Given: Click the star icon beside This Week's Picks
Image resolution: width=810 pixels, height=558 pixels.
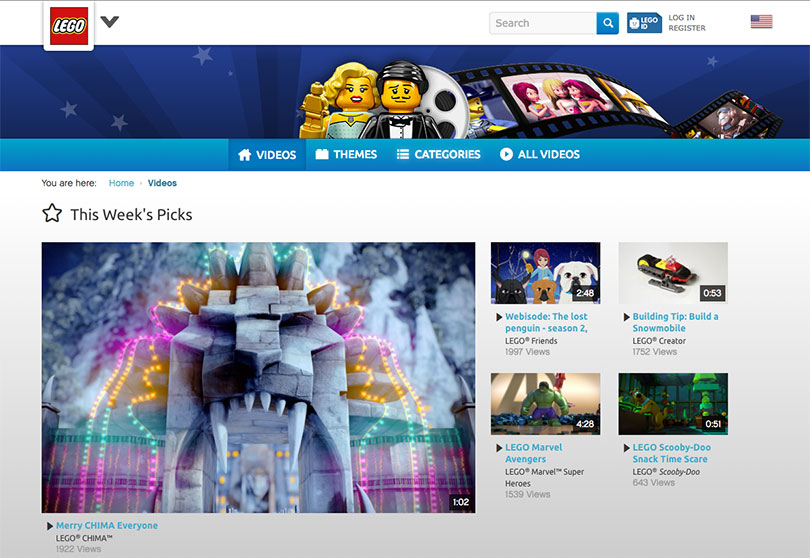Looking at the screenshot, I should click(x=52, y=213).
